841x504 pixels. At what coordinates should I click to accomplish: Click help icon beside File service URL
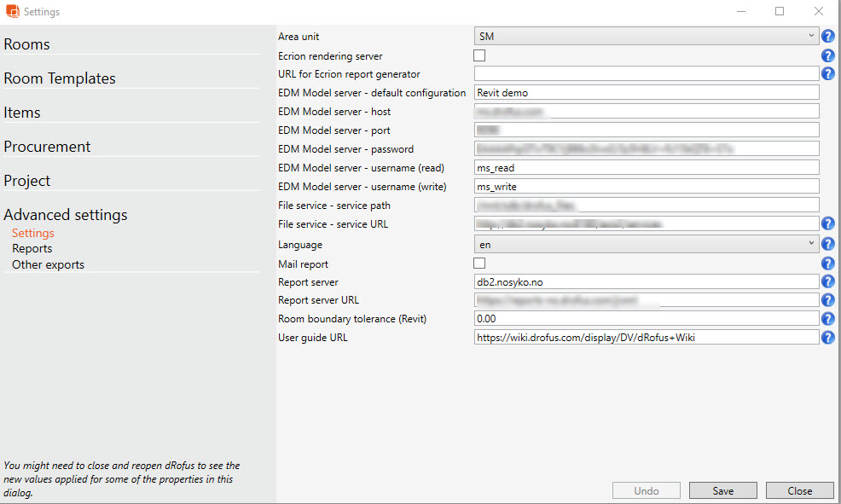click(827, 224)
